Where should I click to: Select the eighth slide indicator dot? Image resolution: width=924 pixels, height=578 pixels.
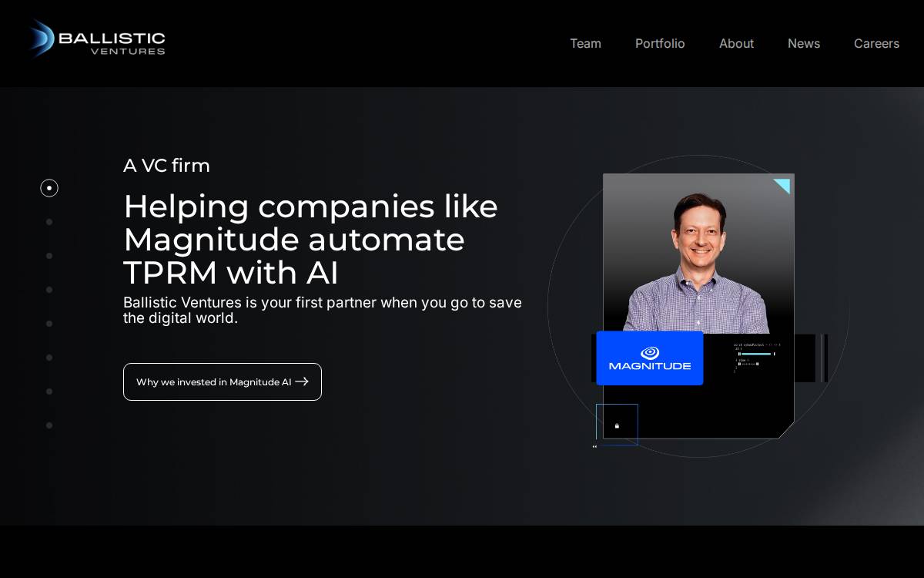[x=49, y=425]
